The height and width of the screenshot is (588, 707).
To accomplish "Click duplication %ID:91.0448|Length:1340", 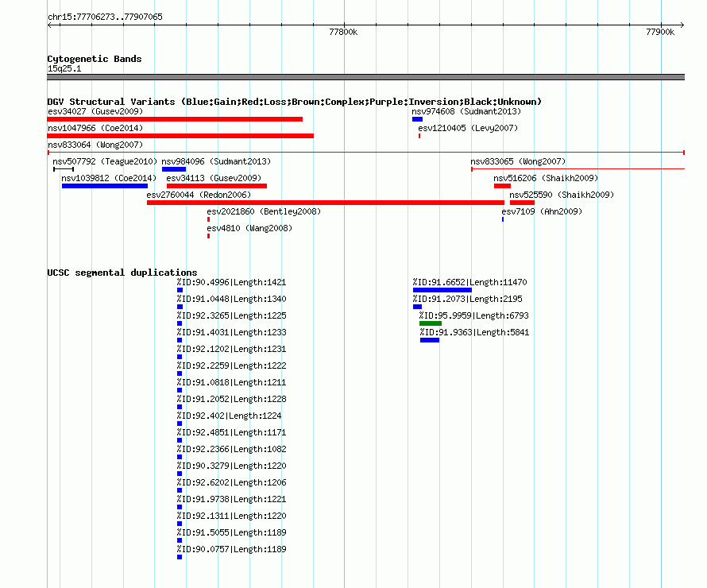I will point(231,299).
